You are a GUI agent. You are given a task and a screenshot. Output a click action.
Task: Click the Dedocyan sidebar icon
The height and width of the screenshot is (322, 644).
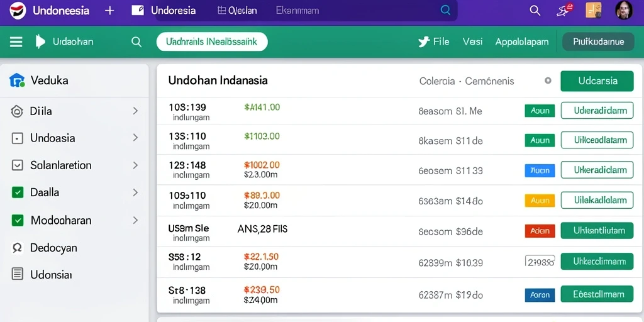pos(17,248)
